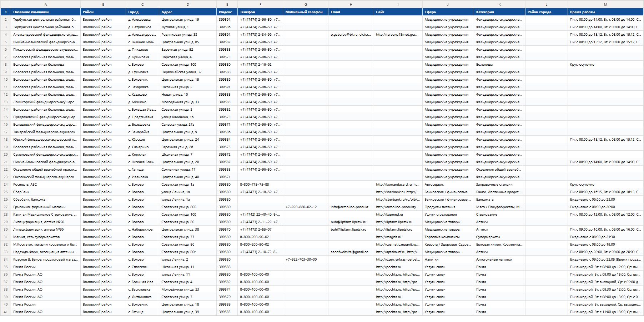The width and height of the screenshot is (644, 322).
Task: Click column letter G header
Action: point(306,4)
